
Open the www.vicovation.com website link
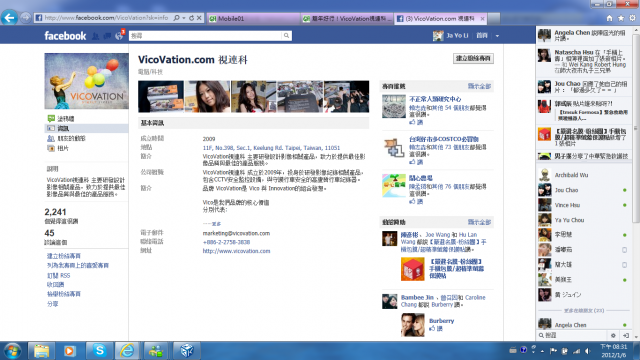point(236,251)
